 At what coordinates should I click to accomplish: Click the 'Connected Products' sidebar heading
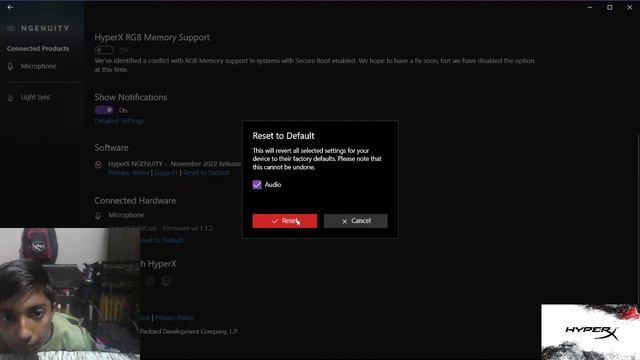click(x=38, y=49)
